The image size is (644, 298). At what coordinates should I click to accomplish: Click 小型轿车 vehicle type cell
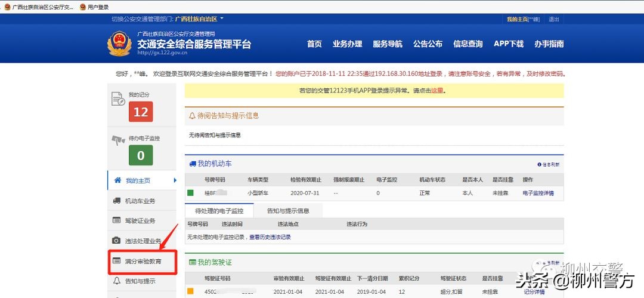tap(258, 193)
